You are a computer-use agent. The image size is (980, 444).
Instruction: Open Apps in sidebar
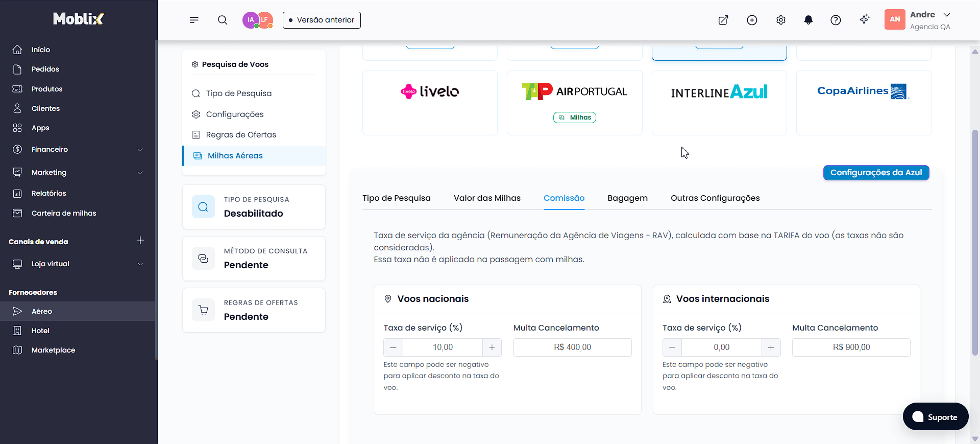click(x=40, y=128)
